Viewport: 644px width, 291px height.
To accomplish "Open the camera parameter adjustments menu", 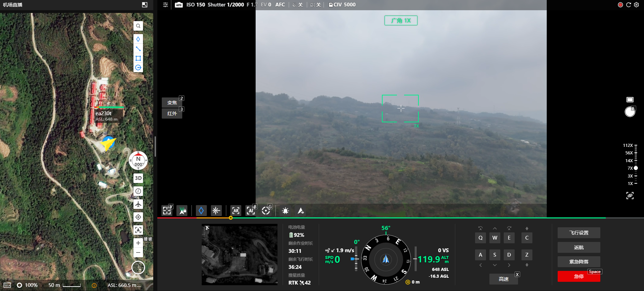I will pos(166,5).
